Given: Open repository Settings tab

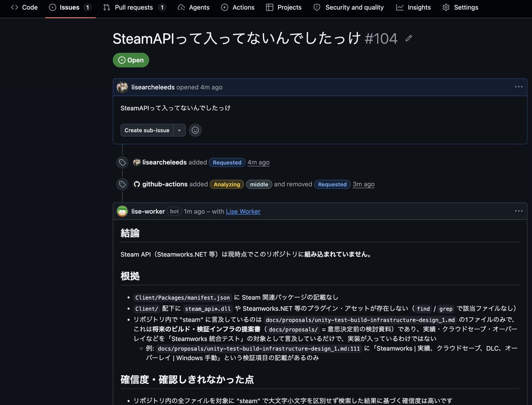Looking at the screenshot, I should pos(460,8).
